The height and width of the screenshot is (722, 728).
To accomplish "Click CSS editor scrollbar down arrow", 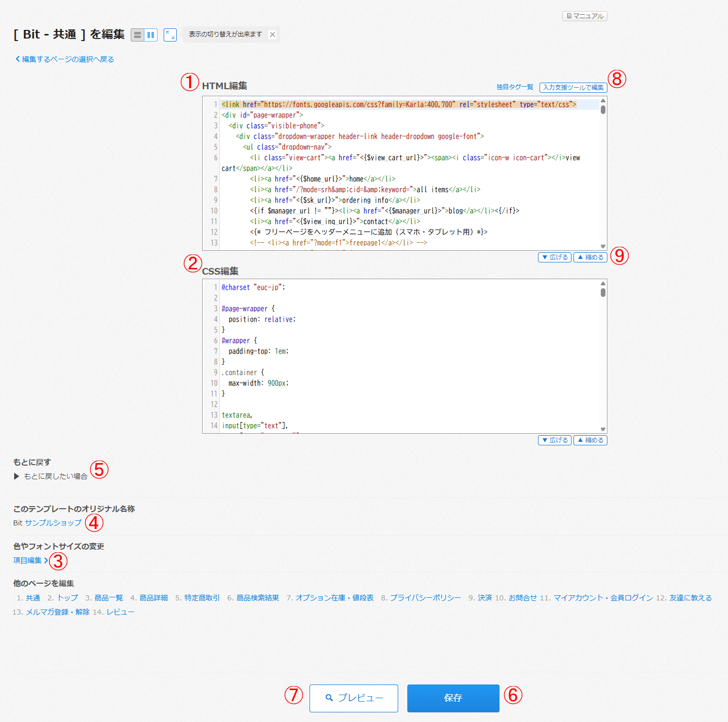I will [x=603, y=429].
